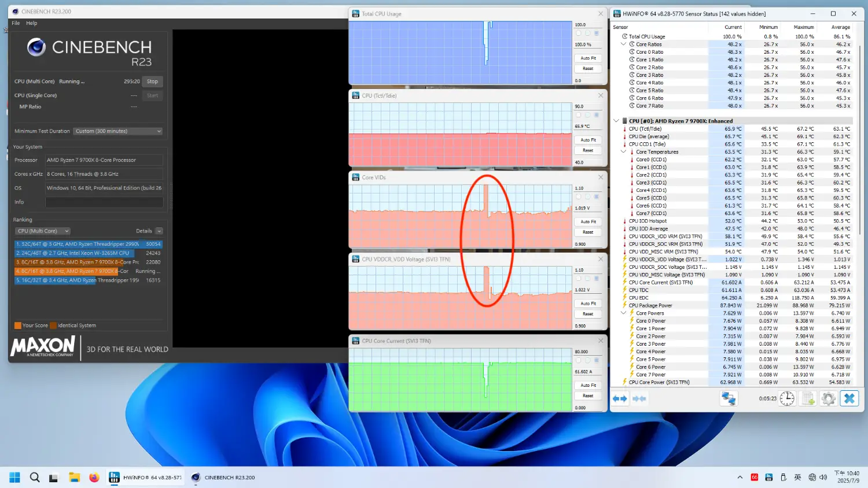
Task: Open Help menu in Cinebench
Action: coord(32,23)
